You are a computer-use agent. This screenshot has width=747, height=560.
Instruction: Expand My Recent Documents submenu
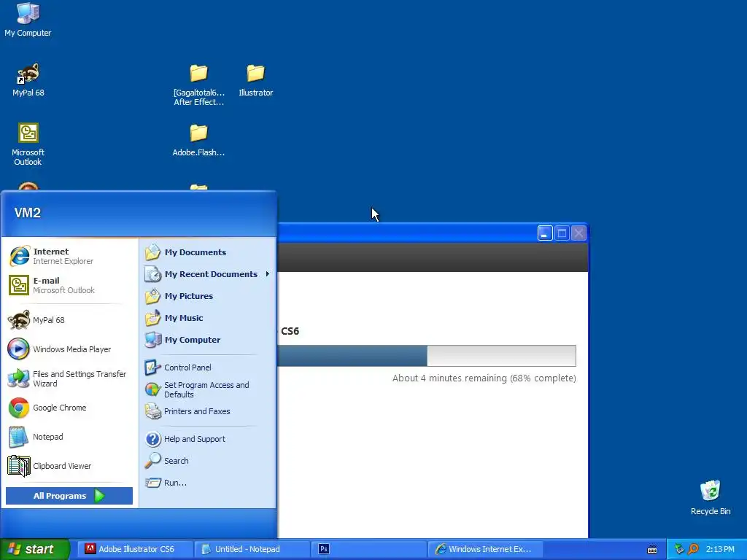[208, 274]
